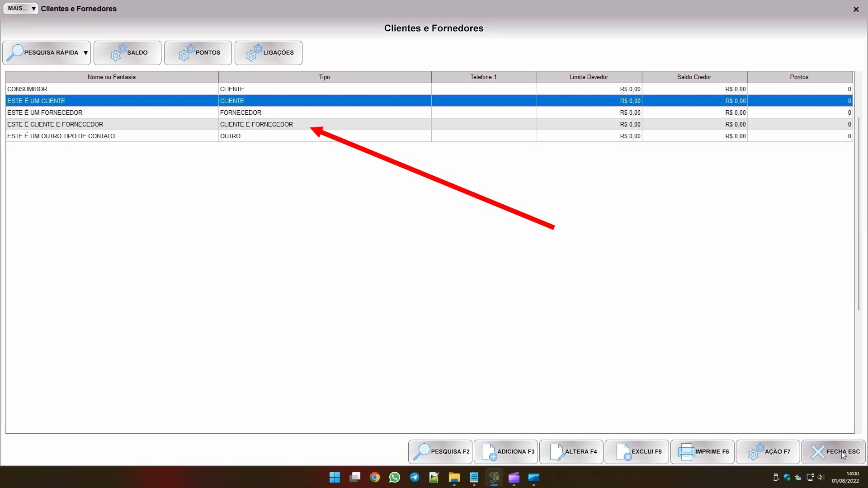The image size is (868, 488).
Task: Click the Tipo column header
Action: (x=324, y=77)
